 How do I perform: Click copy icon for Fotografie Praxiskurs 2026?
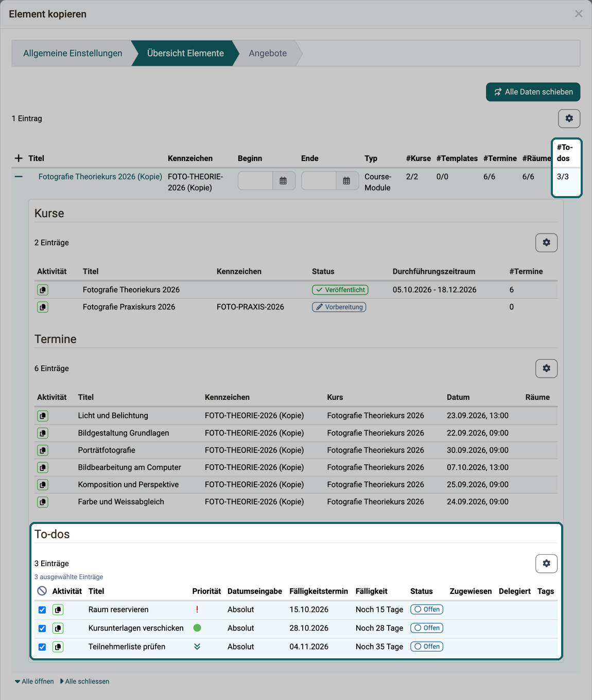43,307
